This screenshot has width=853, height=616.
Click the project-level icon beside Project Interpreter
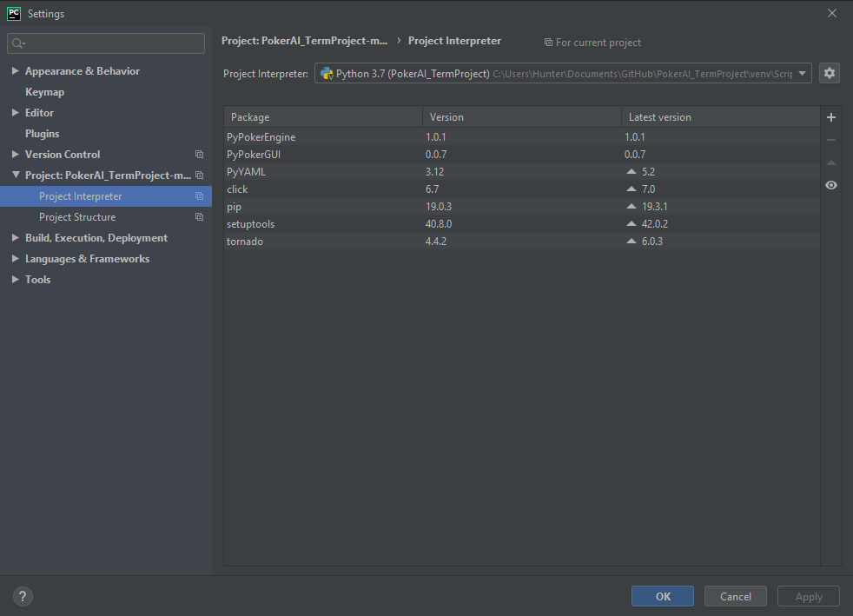199,195
